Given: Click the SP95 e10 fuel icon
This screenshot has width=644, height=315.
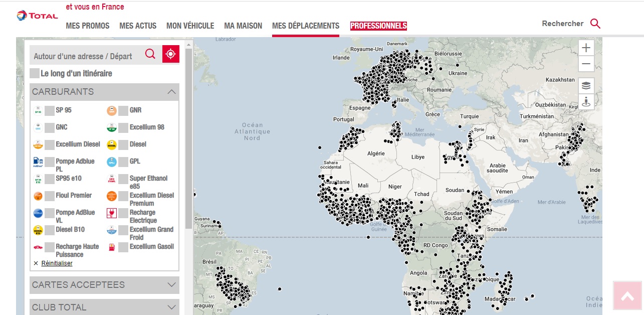Looking at the screenshot, I should click(x=38, y=179).
